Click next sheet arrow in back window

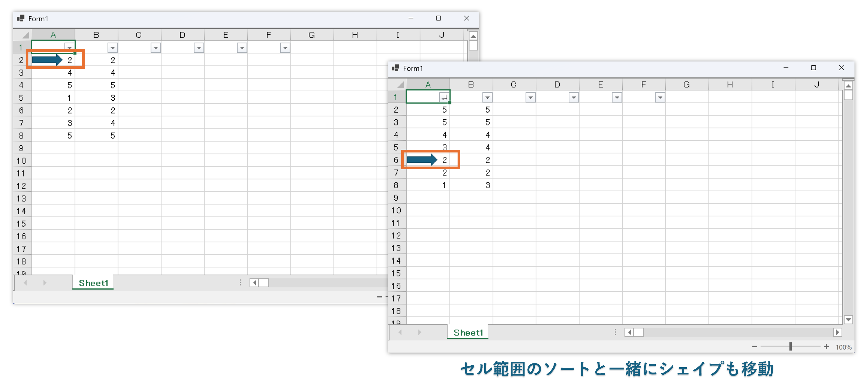45,283
